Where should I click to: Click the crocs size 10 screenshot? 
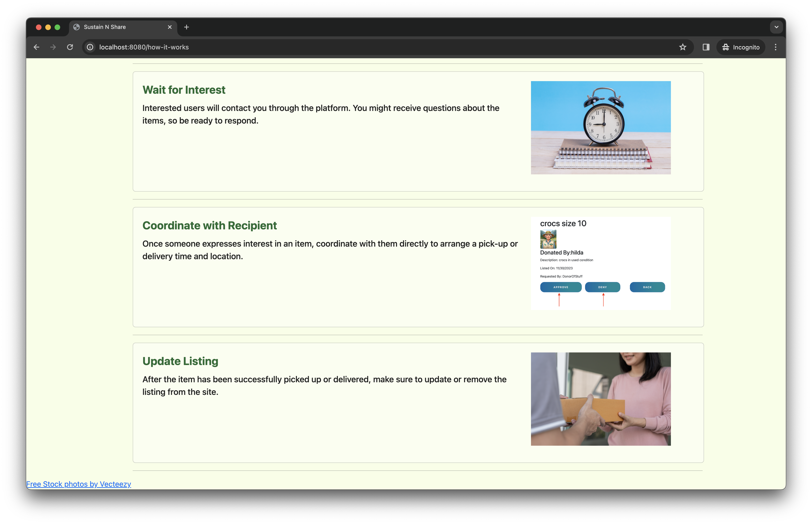[x=601, y=263]
